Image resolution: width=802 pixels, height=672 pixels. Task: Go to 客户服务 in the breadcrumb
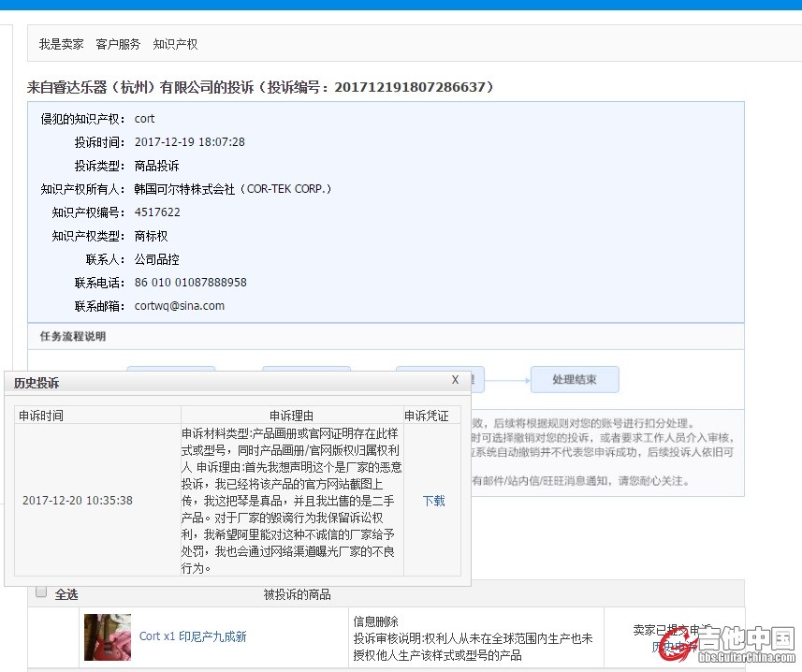click(118, 45)
